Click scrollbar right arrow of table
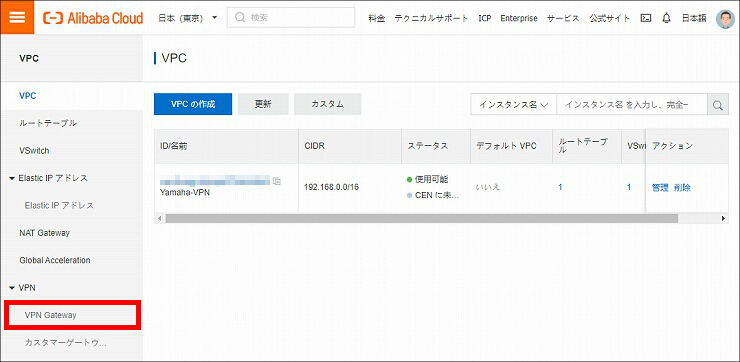This screenshot has width=740, height=362. (723, 219)
